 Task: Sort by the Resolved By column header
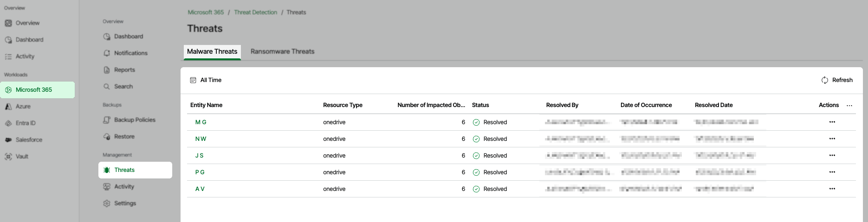tap(562, 105)
